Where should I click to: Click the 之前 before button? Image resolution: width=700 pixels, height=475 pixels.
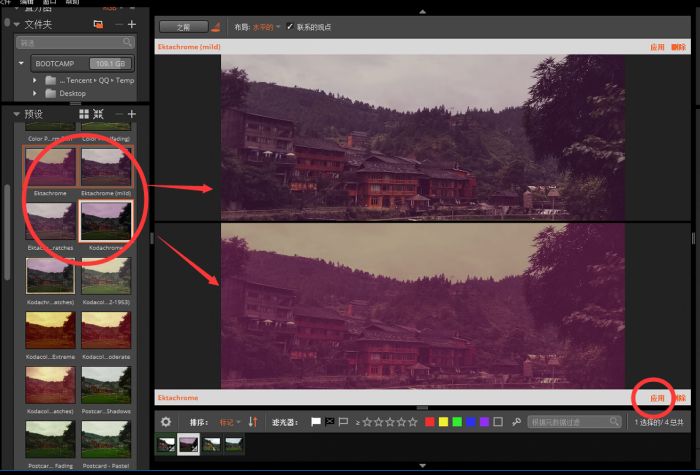(183, 27)
